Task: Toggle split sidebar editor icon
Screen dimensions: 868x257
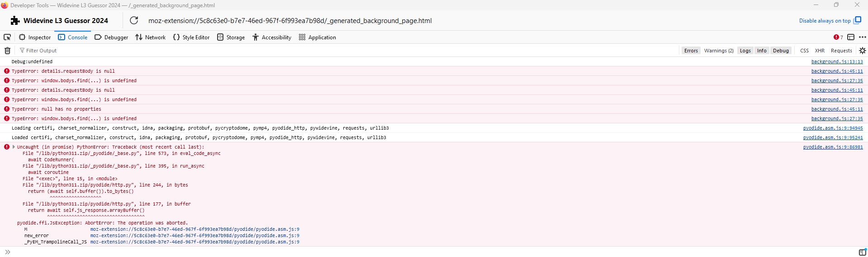Action: [862, 252]
